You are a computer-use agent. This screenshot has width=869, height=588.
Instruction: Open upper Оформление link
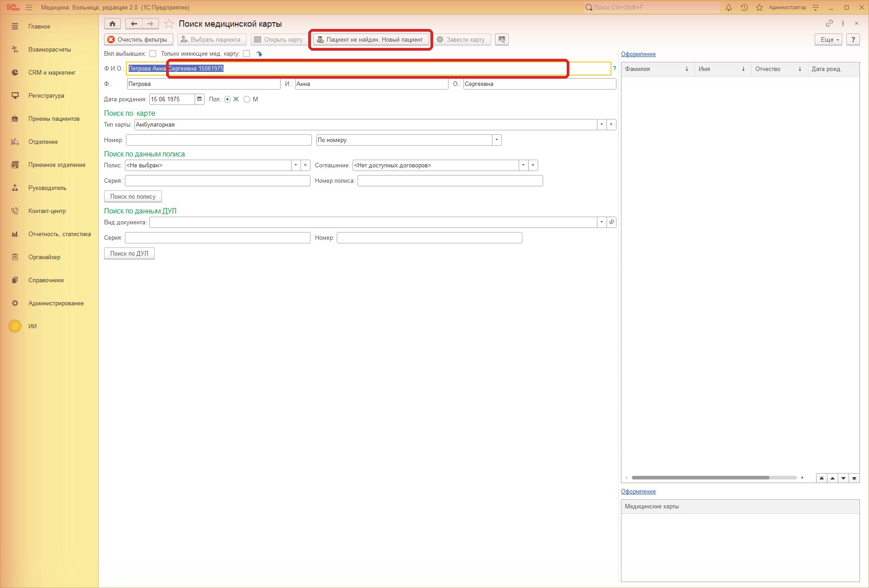pos(638,54)
